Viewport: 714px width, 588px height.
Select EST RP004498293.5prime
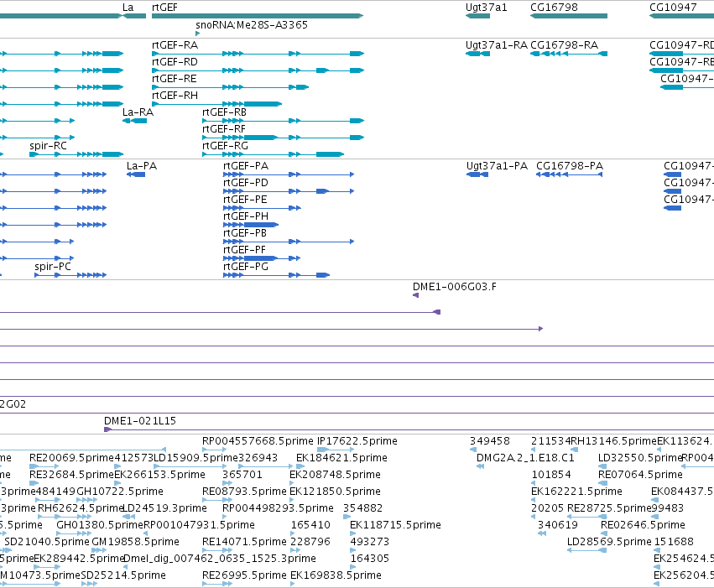pos(278,508)
